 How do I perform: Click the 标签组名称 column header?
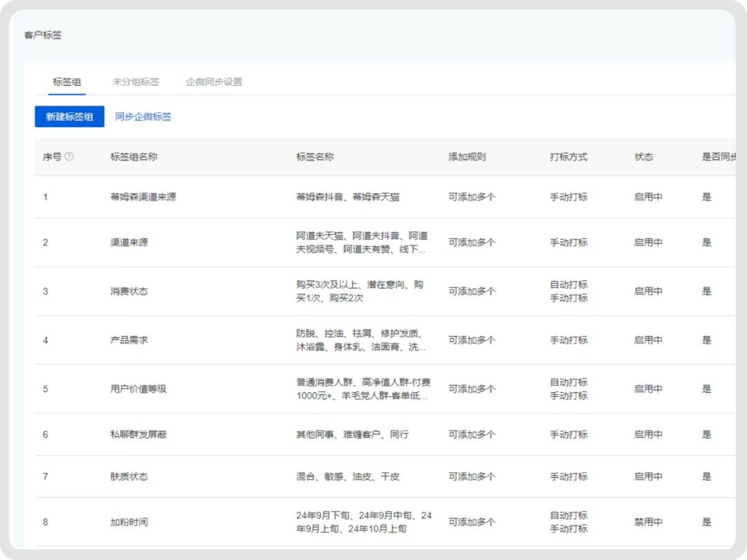[x=133, y=157]
